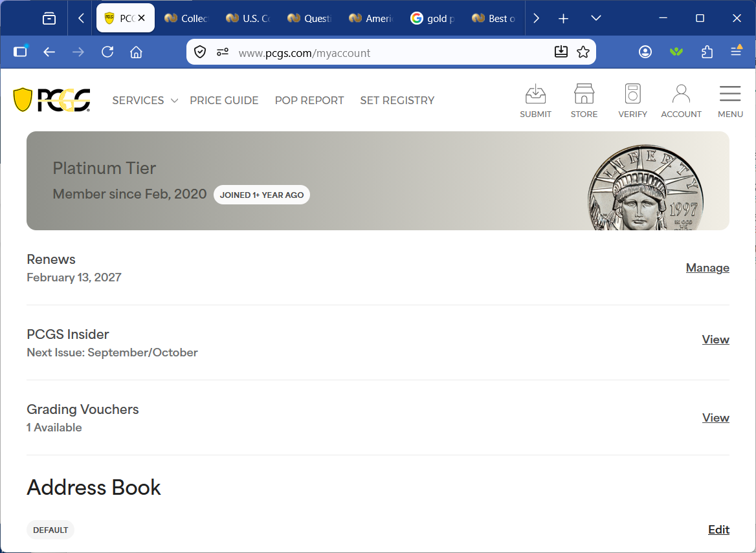Click View link for Grading Vouchers
Screen dimensions: 756x553
tap(715, 418)
